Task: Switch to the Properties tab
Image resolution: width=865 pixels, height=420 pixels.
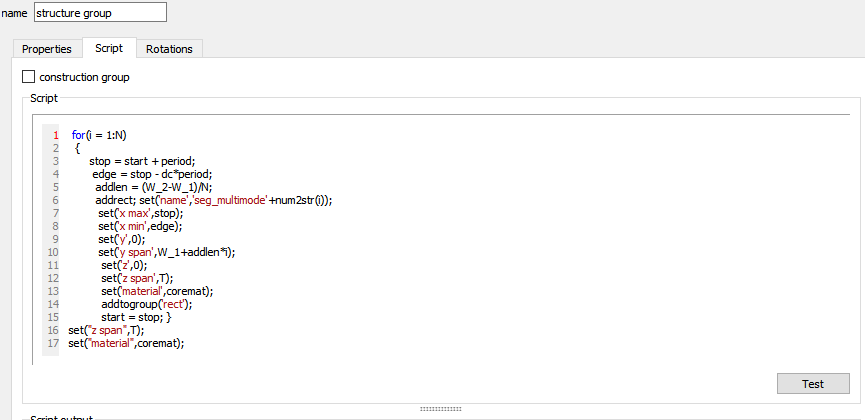Action: pos(47,49)
